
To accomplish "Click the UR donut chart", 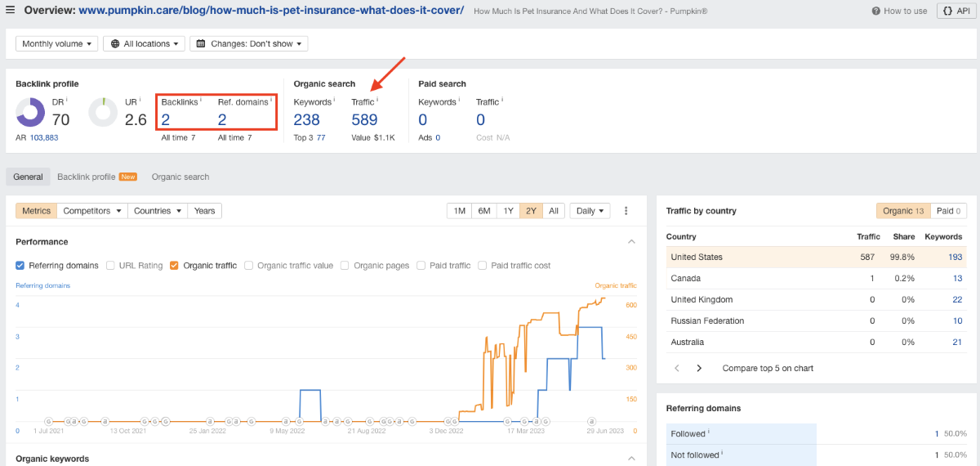I will pyautogui.click(x=104, y=113).
